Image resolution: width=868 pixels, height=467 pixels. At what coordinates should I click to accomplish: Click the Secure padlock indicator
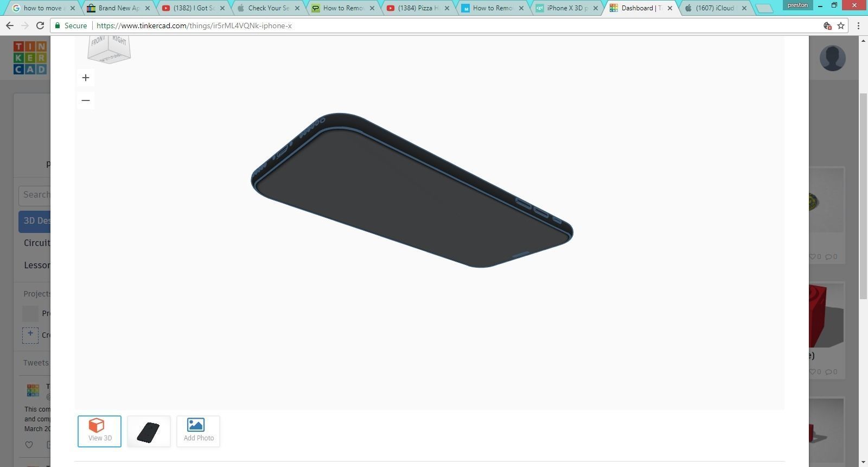pos(71,26)
